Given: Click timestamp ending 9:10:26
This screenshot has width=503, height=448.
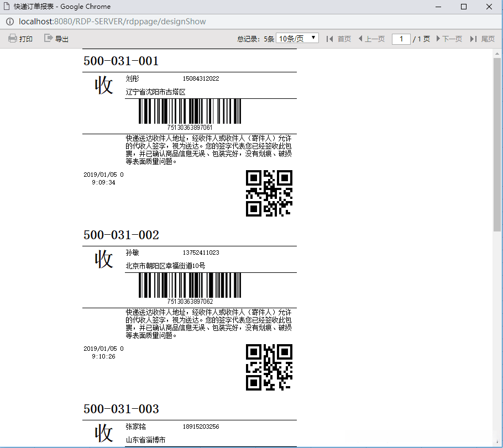Looking at the screenshot, I should tap(103, 352).
